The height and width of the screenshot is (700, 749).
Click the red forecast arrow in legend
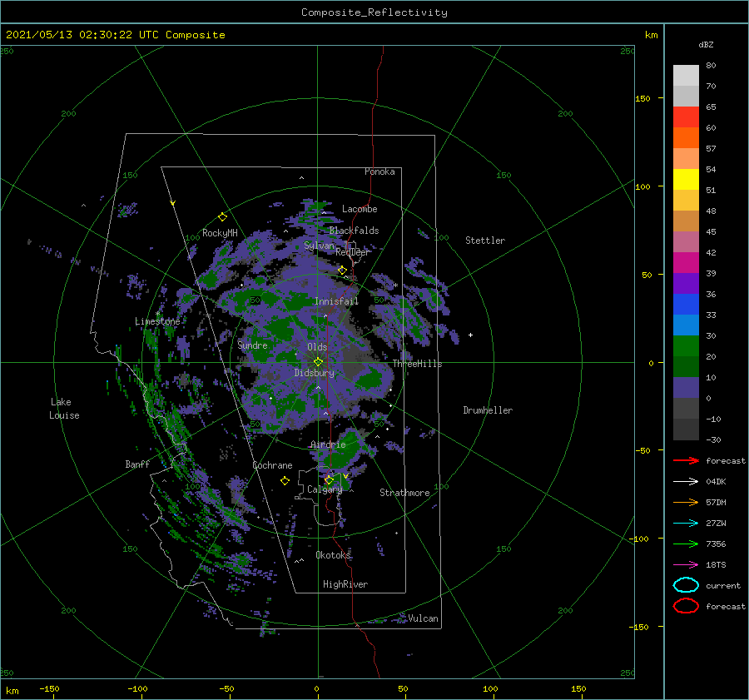[x=686, y=460]
